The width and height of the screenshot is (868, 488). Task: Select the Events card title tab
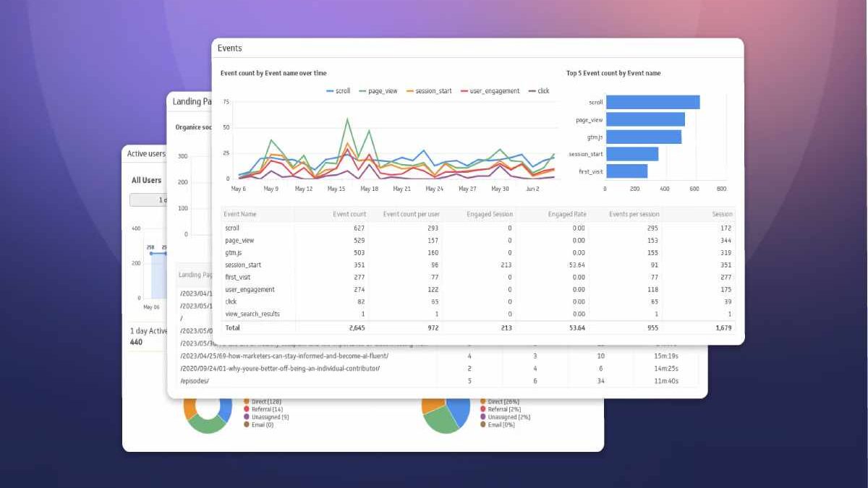(230, 48)
